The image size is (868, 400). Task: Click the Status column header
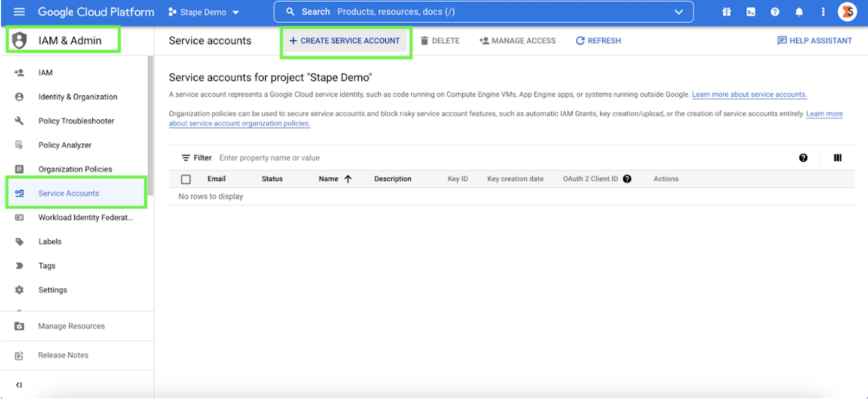tap(272, 179)
